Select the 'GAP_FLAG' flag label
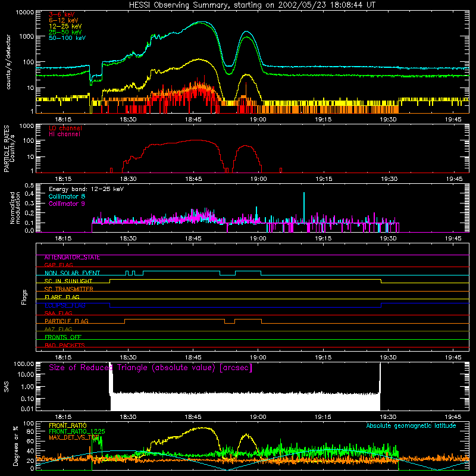Screen dimensions: 476x476 pos(58,265)
